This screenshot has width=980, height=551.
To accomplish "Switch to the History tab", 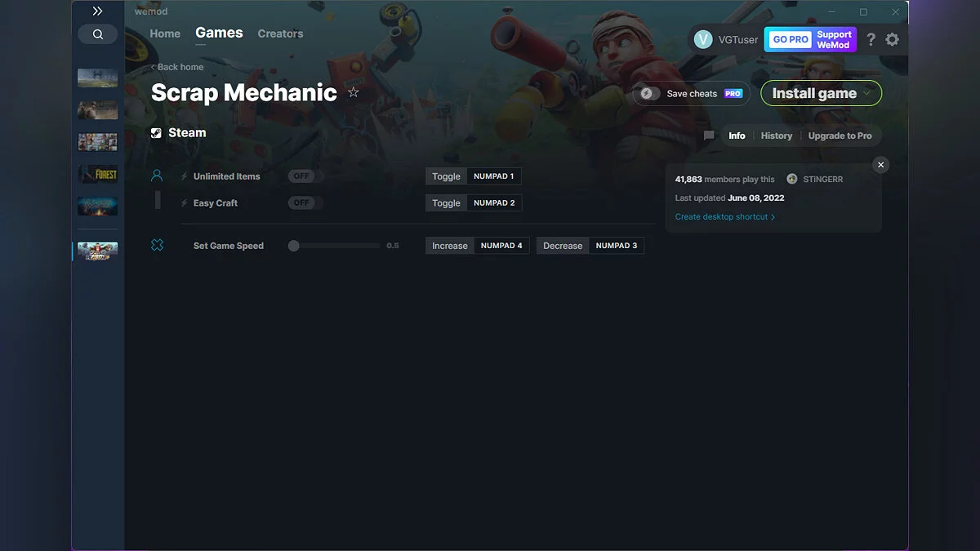I will coord(776,136).
